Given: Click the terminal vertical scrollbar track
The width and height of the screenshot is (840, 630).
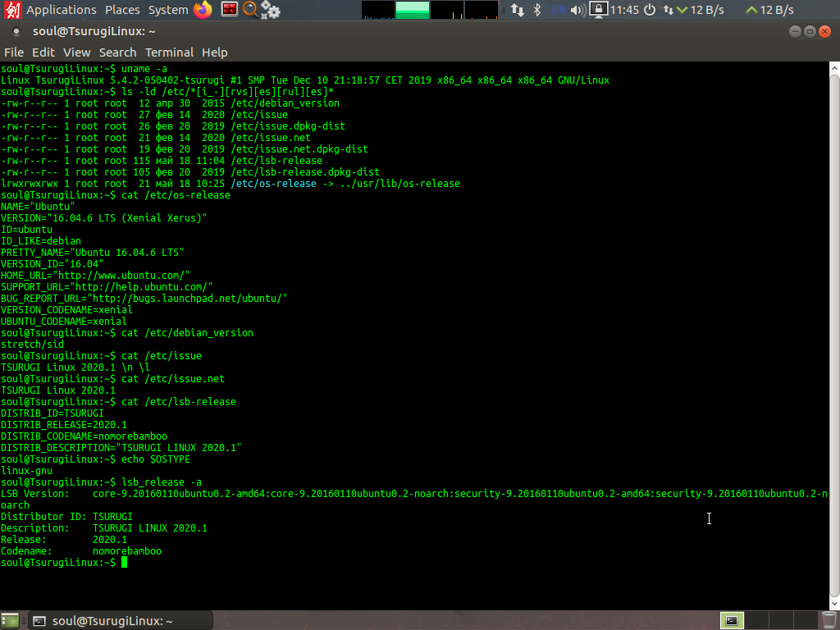Looking at the screenshot, I should click(834, 336).
